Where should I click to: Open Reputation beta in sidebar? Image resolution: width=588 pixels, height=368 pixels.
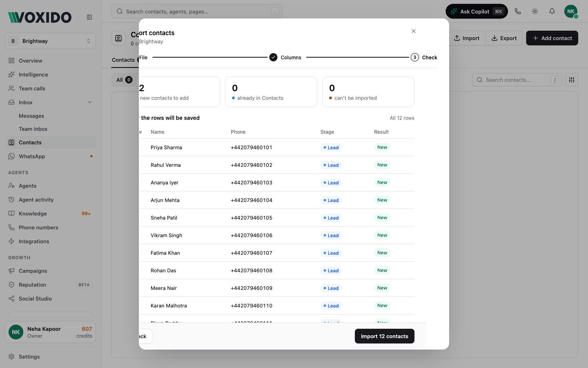[50, 285]
